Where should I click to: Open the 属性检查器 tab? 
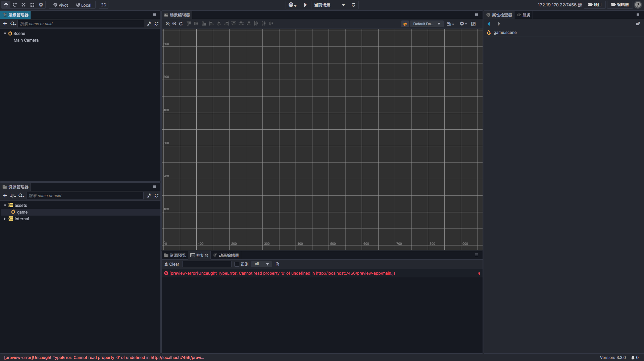(499, 15)
